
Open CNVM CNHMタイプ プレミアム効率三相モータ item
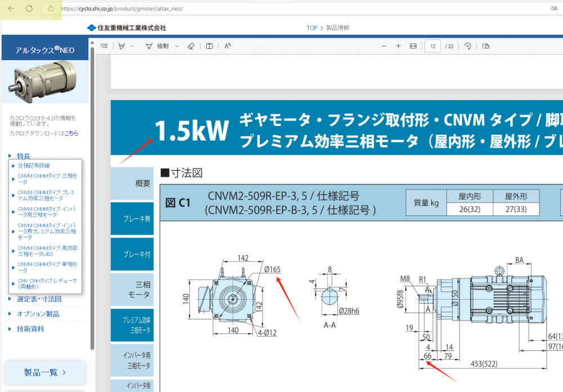point(46,195)
